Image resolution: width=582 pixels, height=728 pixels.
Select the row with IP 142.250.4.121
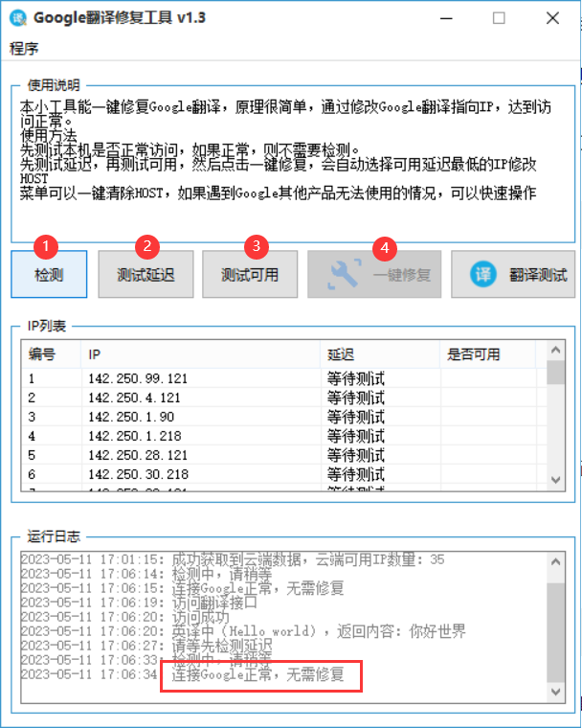[283, 398]
